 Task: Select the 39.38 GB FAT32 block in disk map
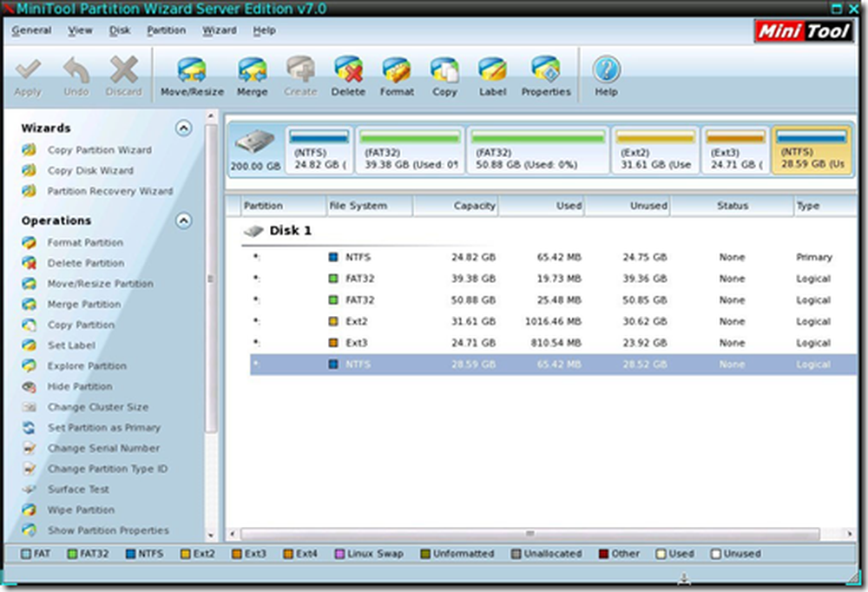click(x=410, y=150)
